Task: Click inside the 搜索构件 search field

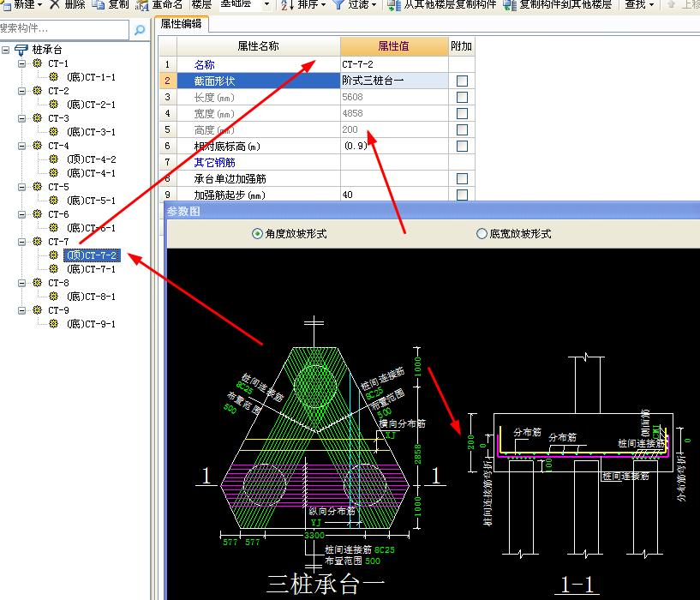Action: coord(64,28)
